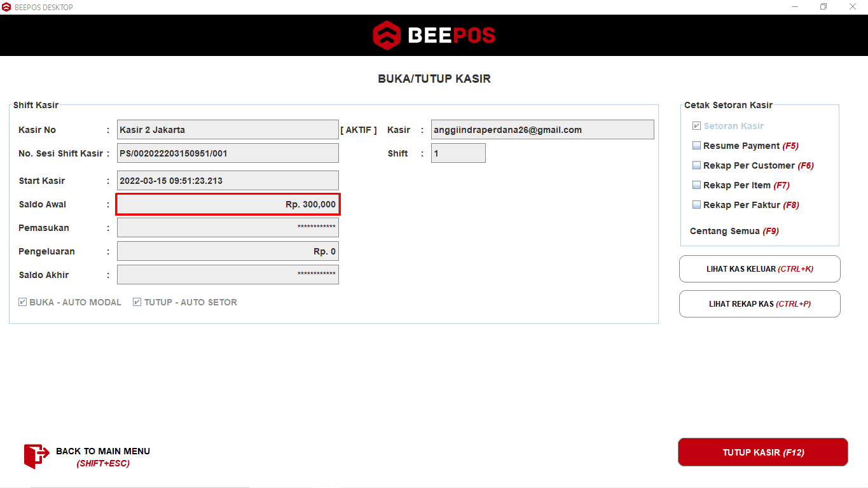
Task: Click the masked Saldo Akhir field
Action: point(228,275)
